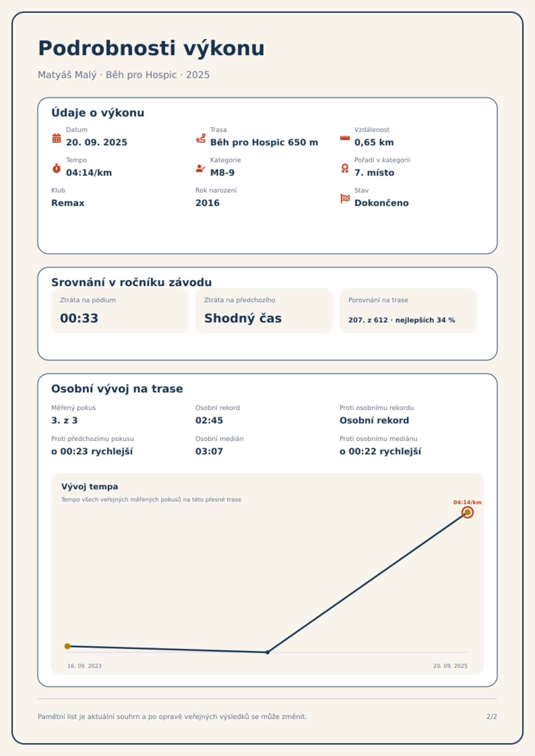Click the Běh pro Hospic 650 m route name
Image resolution: width=535 pixels, height=756 pixels.
[x=264, y=142]
